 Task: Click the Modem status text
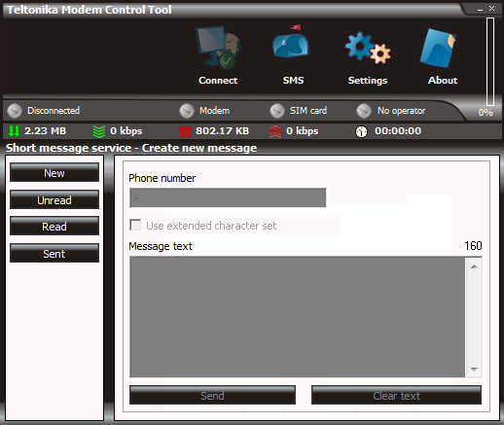coord(214,111)
